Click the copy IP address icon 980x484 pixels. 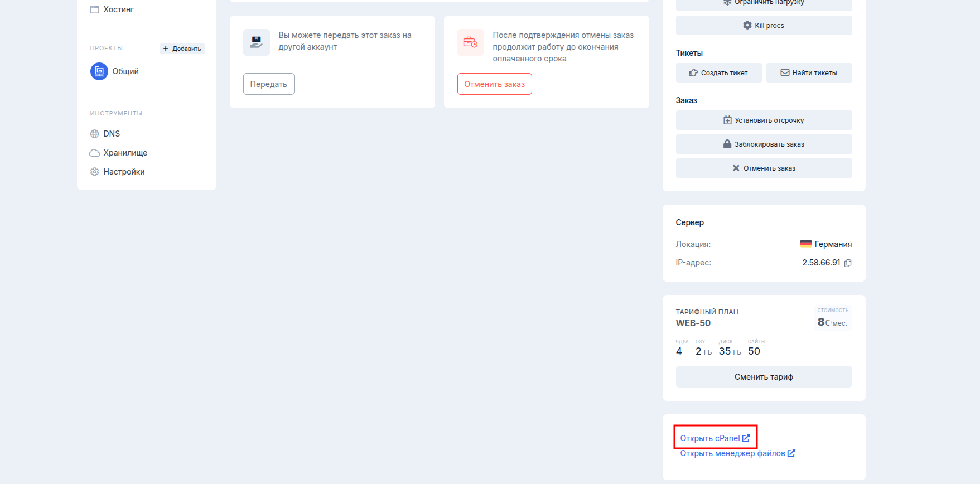(x=848, y=263)
